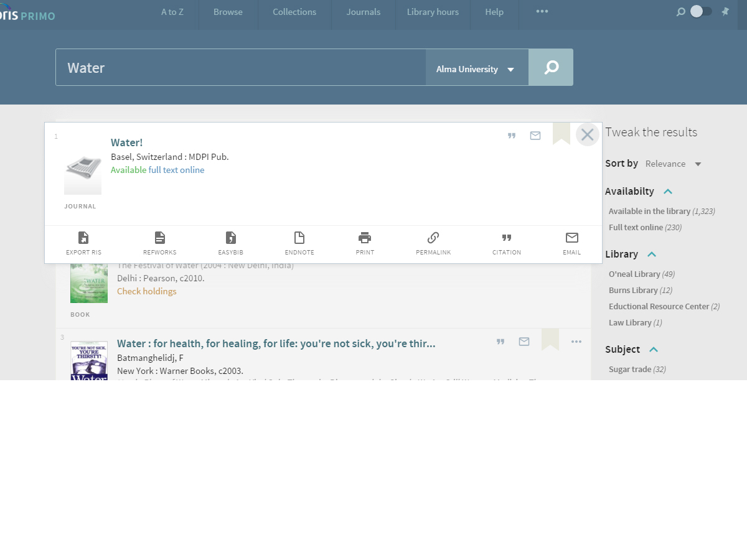
Task: Click the Print action icon
Action: tap(365, 238)
